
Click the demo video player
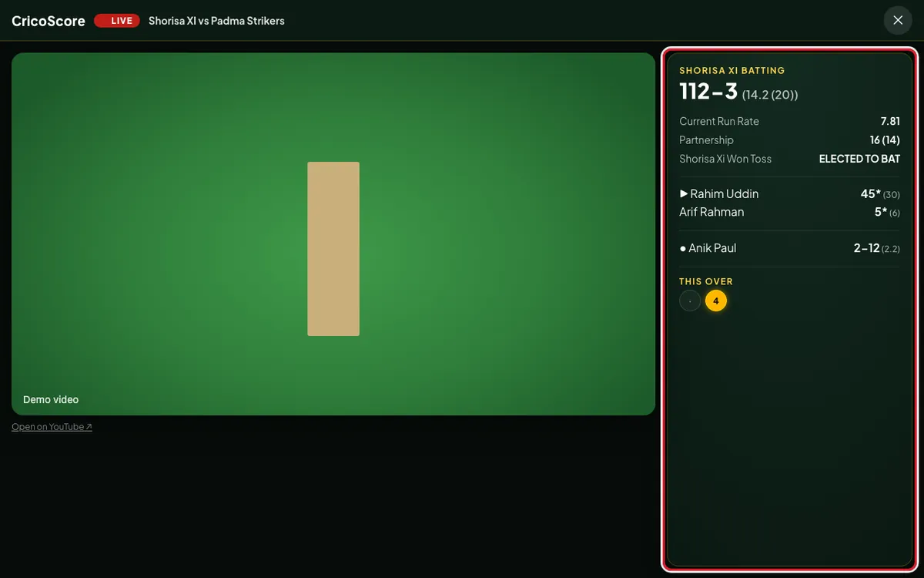(333, 234)
